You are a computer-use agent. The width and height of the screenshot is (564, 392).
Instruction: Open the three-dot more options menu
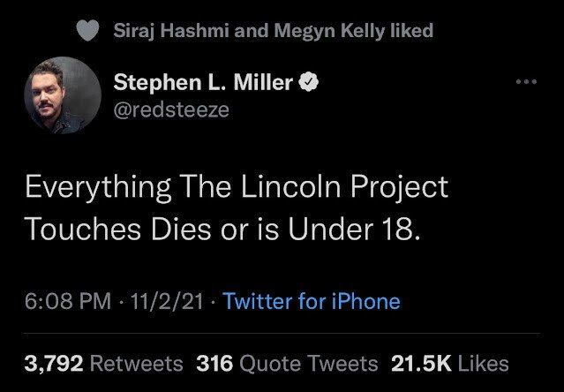525,82
